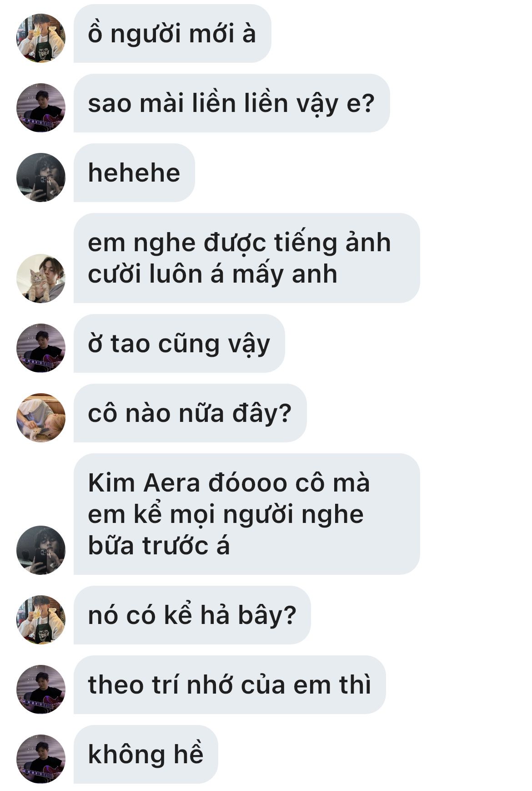
Task: Tap message 'em nghe được tiếng ảnh cười'
Action: tap(246, 258)
